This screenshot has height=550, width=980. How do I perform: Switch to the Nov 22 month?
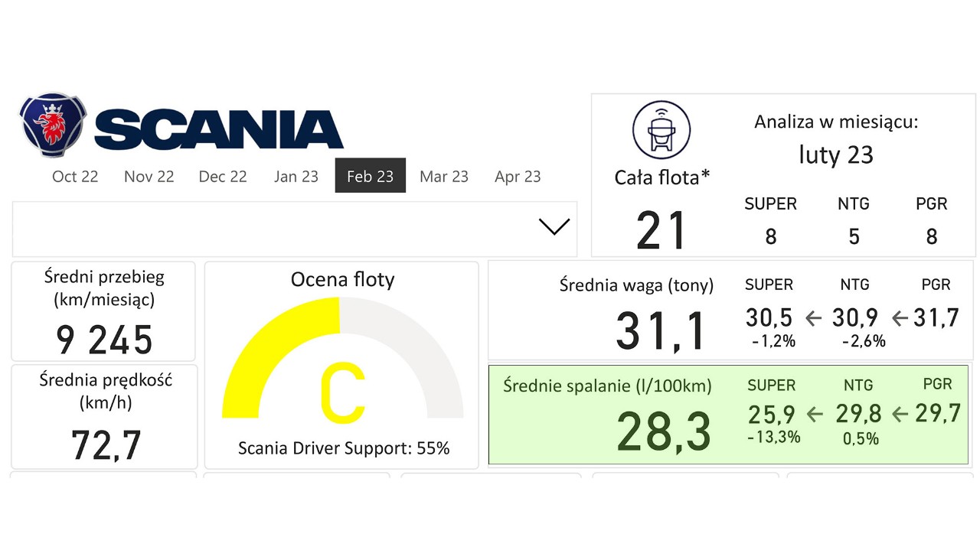click(x=149, y=176)
